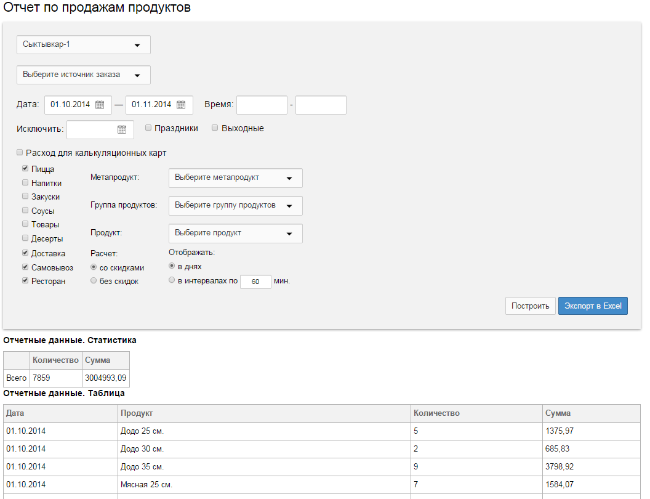Choose в интервалах по display option

(172, 280)
